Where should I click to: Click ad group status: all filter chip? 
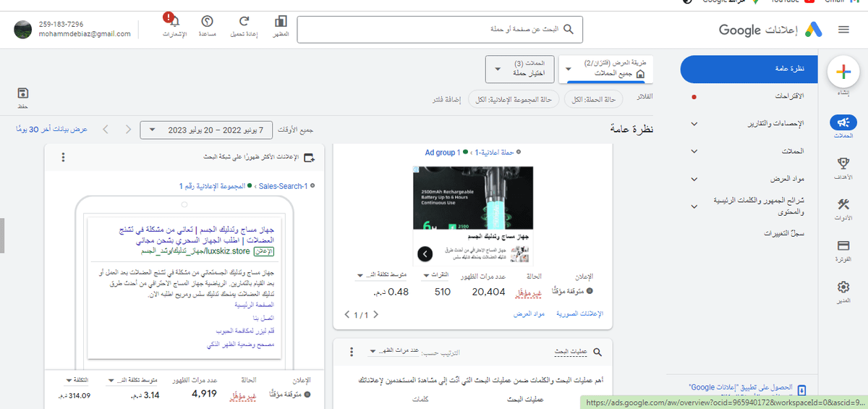[x=515, y=99]
